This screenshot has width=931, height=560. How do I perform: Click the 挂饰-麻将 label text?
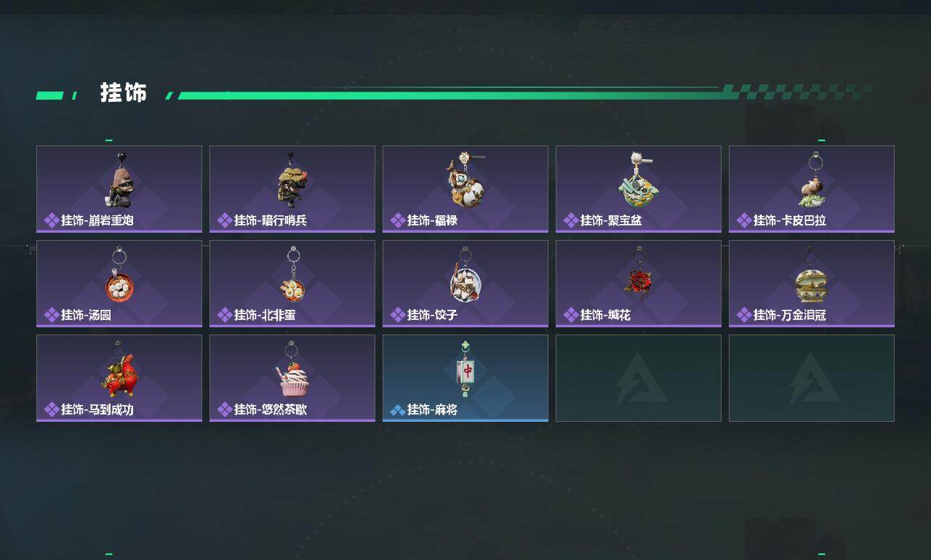tap(432, 409)
